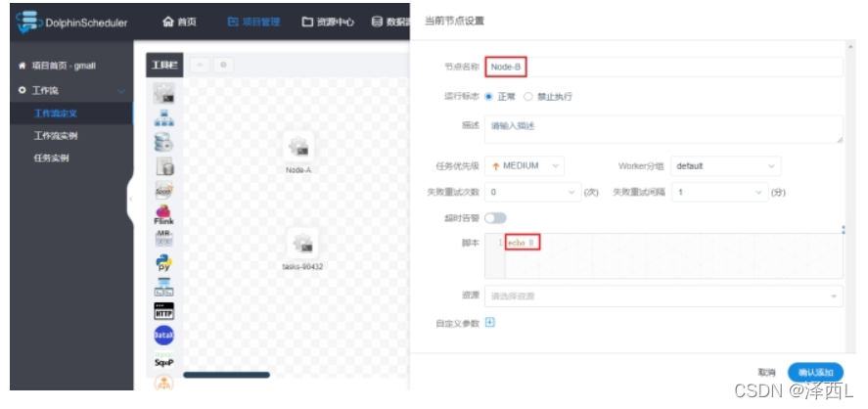Click 取消 cancel button
Viewport: 868px width, 409px height.
click(766, 373)
